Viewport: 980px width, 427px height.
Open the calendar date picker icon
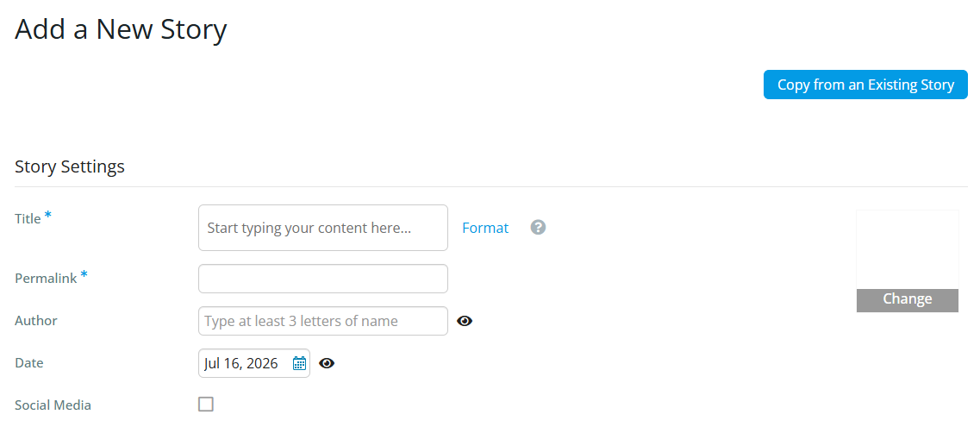pos(299,363)
